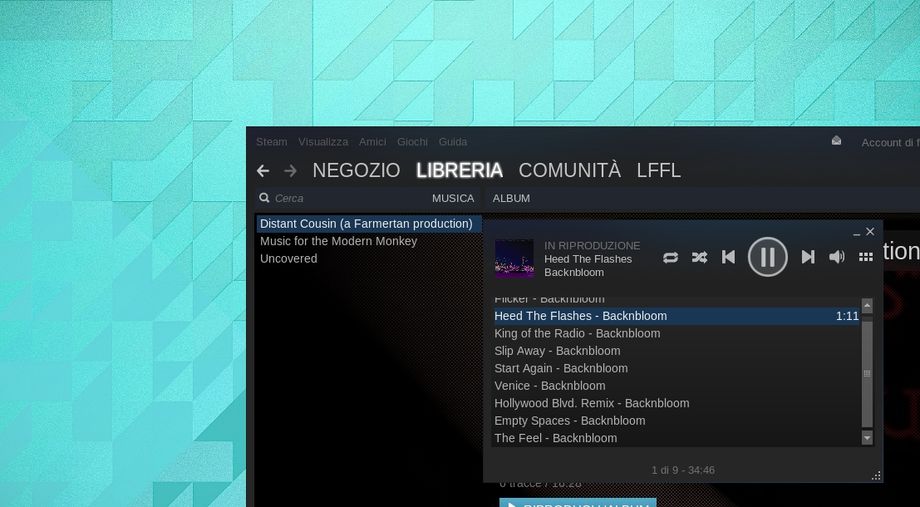Play King of the Radio track
The image size is (920, 507).
[577, 333]
